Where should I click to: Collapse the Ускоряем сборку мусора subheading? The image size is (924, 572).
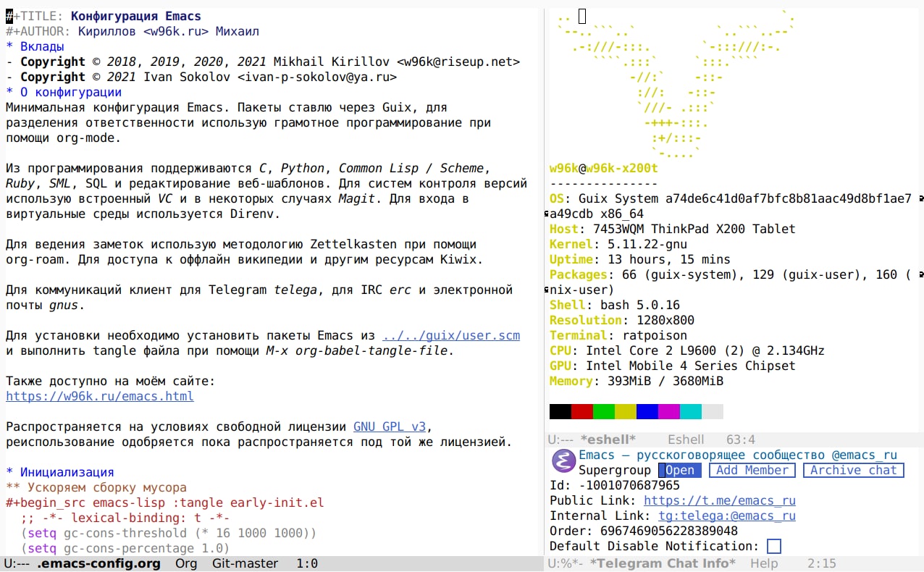pos(96,487)
